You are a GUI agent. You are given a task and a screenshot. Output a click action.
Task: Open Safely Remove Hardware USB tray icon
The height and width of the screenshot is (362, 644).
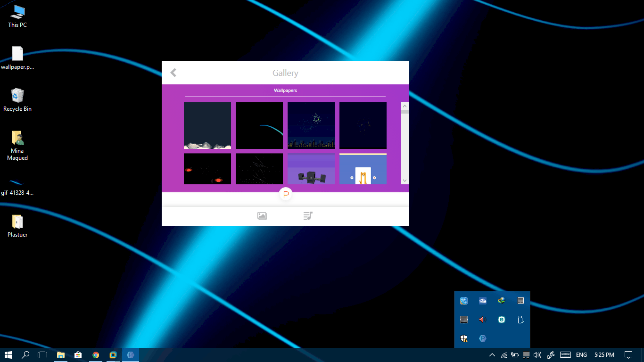[x=520, y=320]
